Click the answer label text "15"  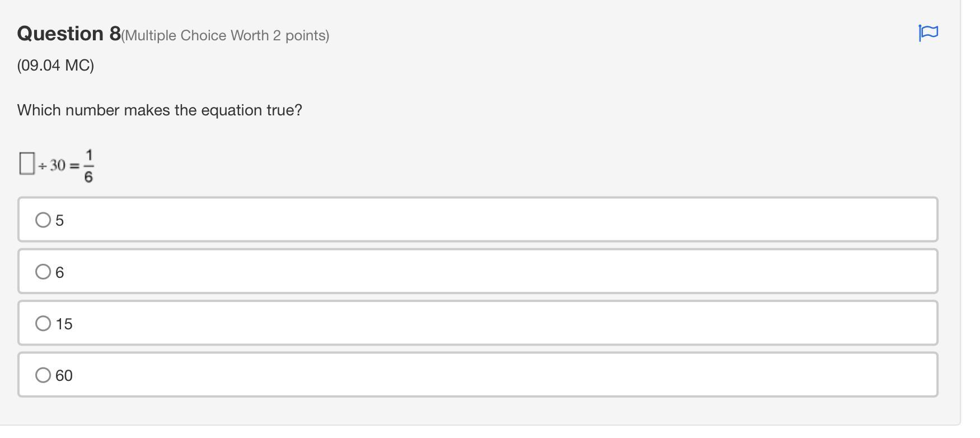pyautogui.click(x=64, y=324)
